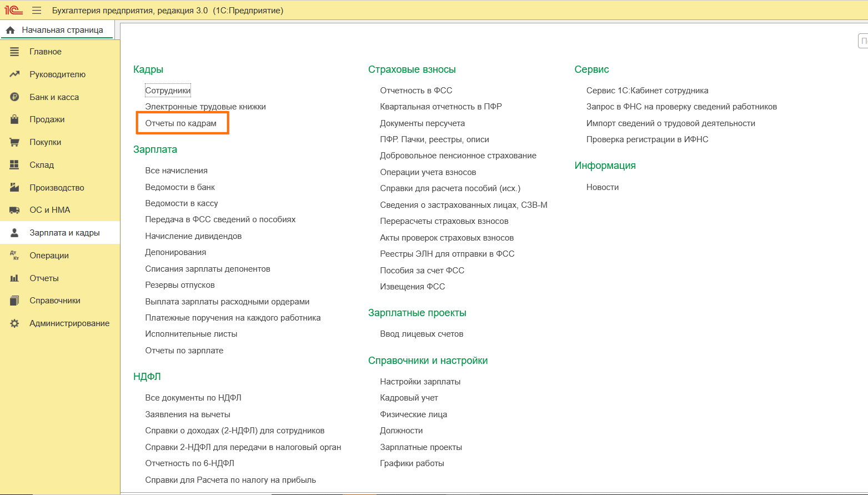Open Сведения о застрахованных лицах, СЗВ-М

click(x=464, y=205)
